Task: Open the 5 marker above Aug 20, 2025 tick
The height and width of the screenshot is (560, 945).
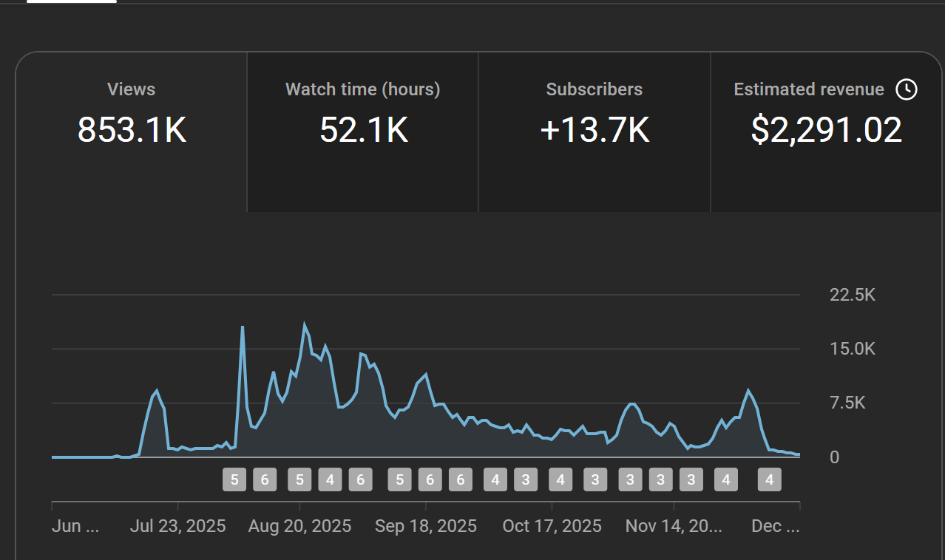Action: pos(299,479)
